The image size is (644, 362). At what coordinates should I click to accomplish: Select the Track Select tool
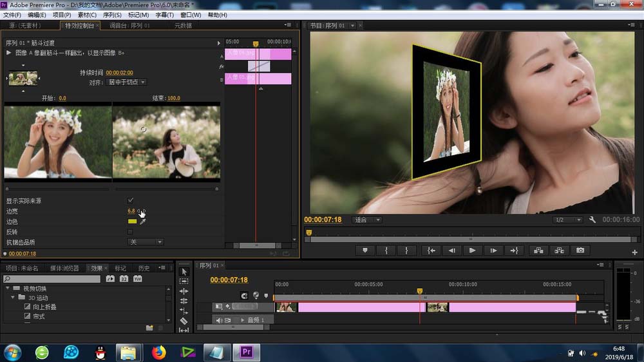(184, 281)
